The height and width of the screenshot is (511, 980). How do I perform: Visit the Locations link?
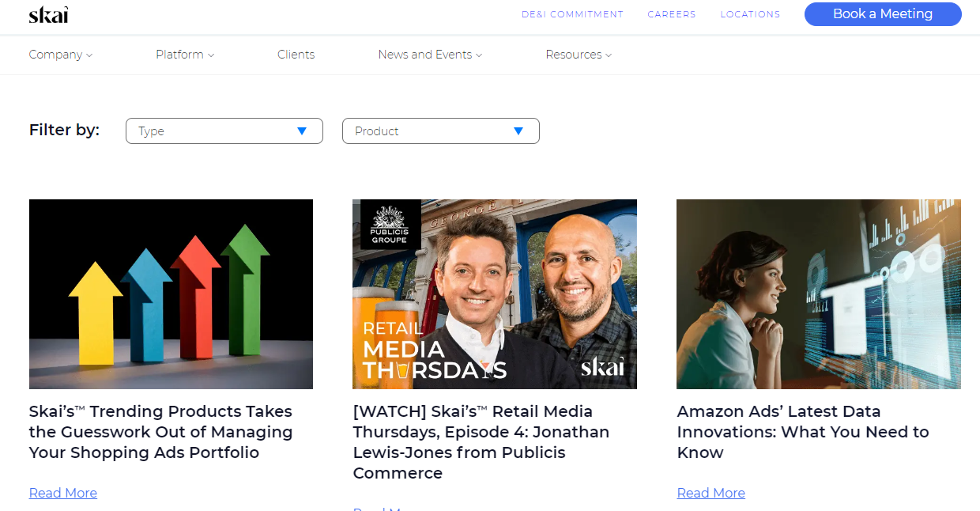(x=750, y=14)
